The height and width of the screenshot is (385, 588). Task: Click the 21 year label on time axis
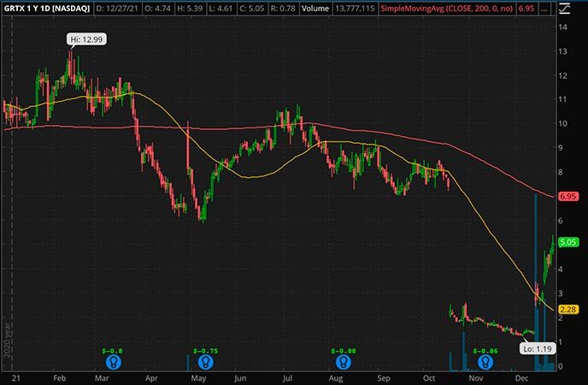[15, 378]
